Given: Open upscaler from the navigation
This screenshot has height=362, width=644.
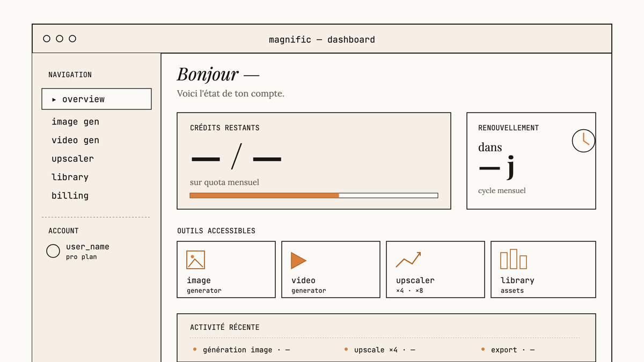Looking at the screenshot, I should (72, 159).
